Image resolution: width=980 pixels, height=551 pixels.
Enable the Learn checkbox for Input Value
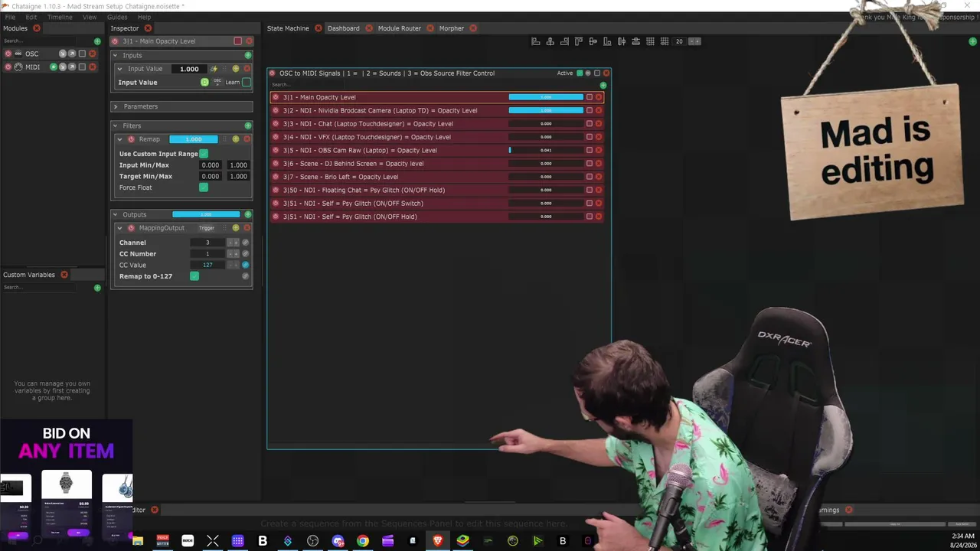click(247, 82)
